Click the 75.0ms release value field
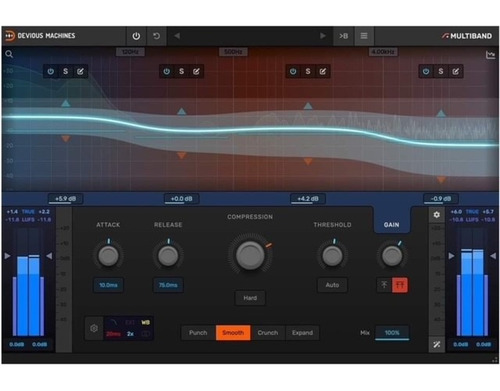Viewport: 500px width, 391px height. click(168, 285)
